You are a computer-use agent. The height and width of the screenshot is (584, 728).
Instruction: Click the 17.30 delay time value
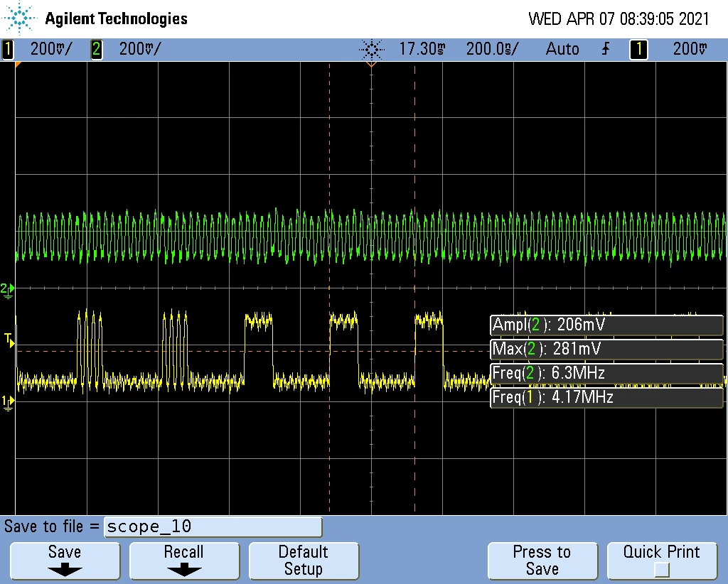(422, 49)
